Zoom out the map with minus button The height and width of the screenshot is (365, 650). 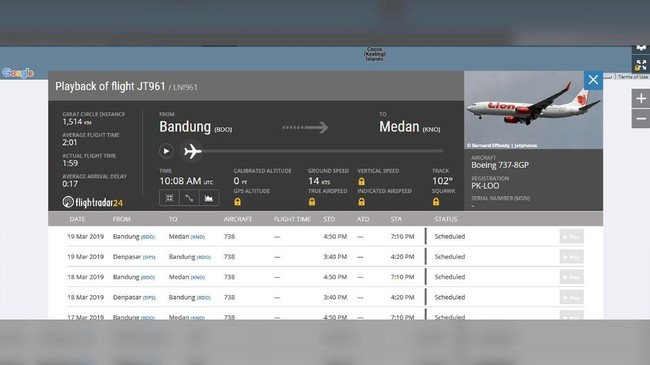pyautogui.click(x=641, y=119)
